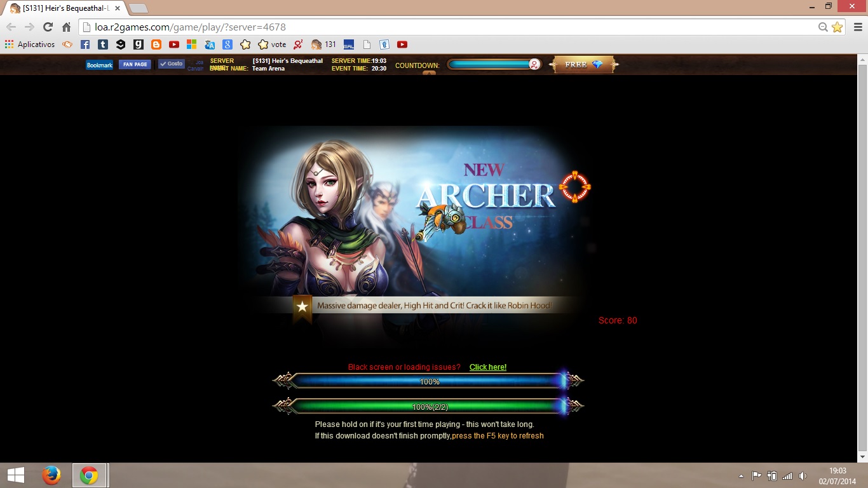Open Firefox from the taskbar
868x488 pixels.
click(x=51, y=475)
